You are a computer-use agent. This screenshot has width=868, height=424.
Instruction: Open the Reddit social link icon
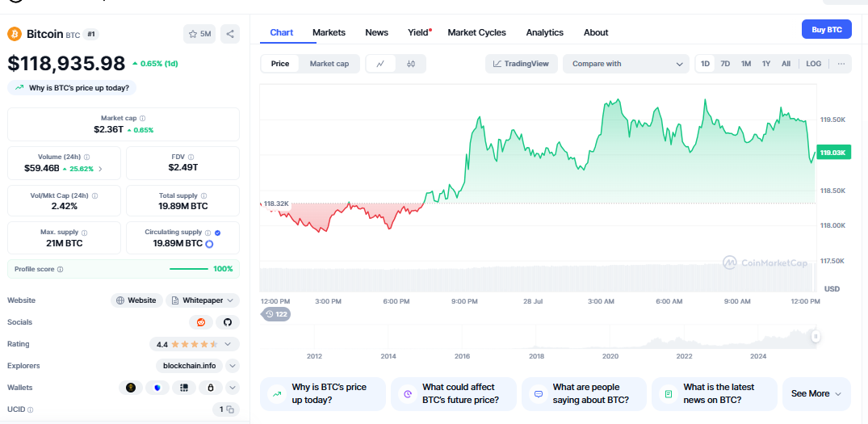pos(200,322)
